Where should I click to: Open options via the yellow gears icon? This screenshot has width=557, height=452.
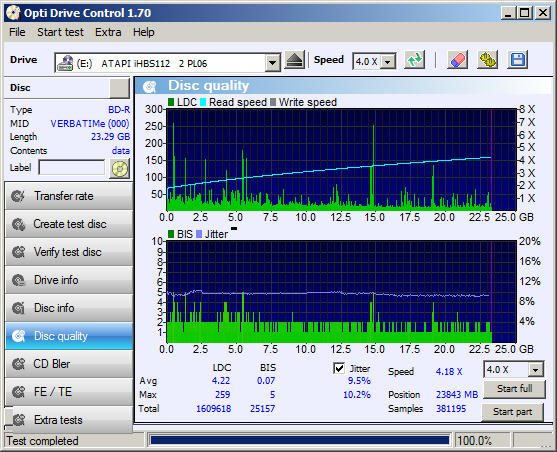(487, 60)
